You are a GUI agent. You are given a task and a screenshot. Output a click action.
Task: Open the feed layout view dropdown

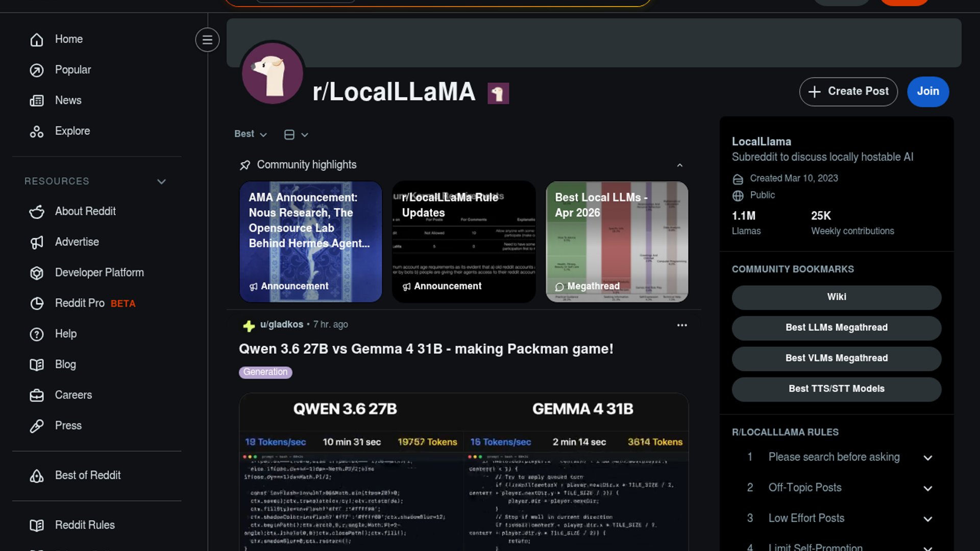click(x=296, y=135)
